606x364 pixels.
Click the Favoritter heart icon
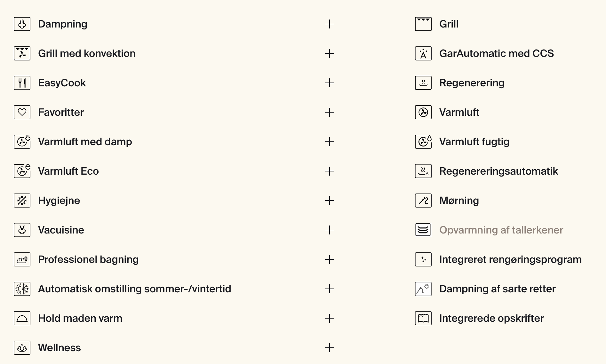coord(22,112)
